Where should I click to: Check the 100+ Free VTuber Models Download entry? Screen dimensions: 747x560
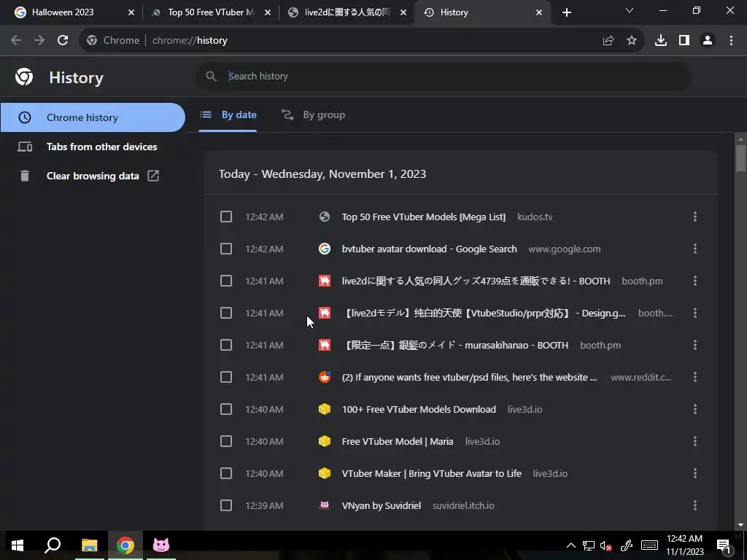pyautogui.click(x=226, y=409)
